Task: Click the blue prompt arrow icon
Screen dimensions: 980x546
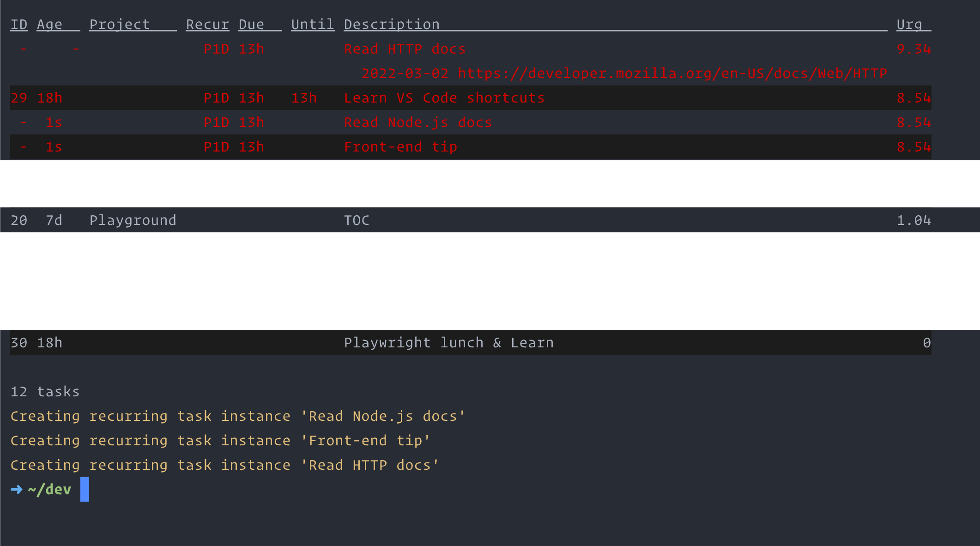Action: [17, 490]
